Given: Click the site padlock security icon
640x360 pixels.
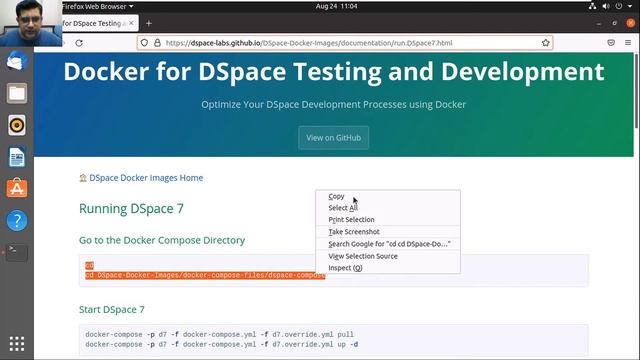Looking at the screenshot, I should point(157,43).
